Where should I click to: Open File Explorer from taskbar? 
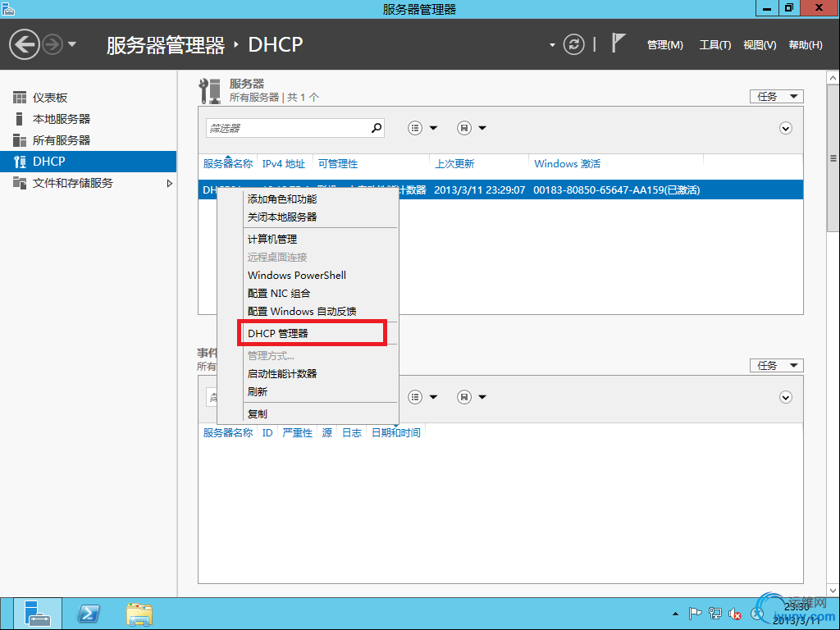[x=139, y=614]
